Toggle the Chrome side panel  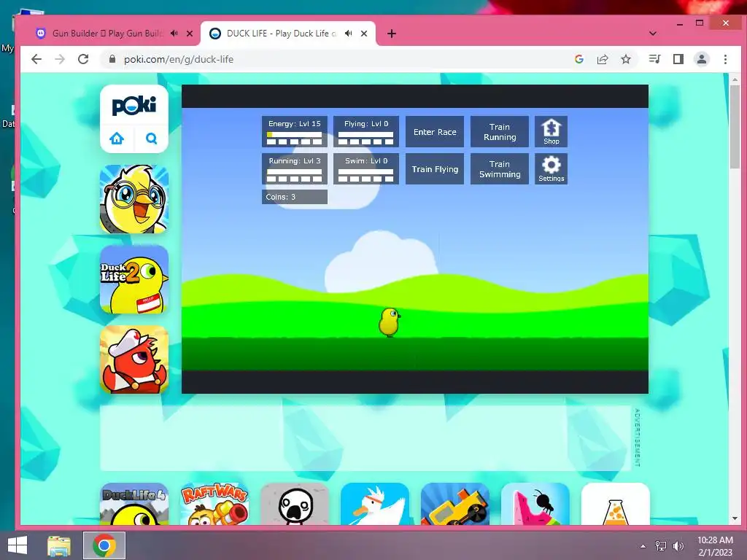pyautogui.click(x=678, y=59)
